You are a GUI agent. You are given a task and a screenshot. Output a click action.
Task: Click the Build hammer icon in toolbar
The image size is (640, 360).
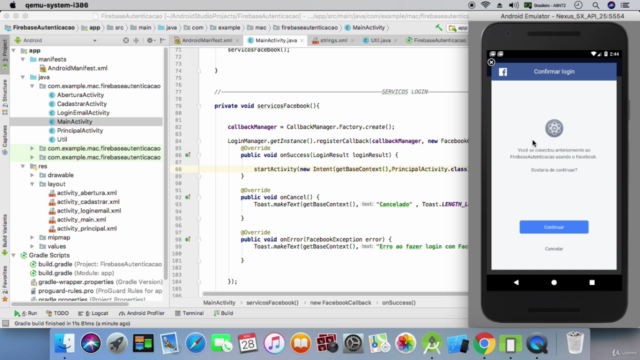[439, 28]
